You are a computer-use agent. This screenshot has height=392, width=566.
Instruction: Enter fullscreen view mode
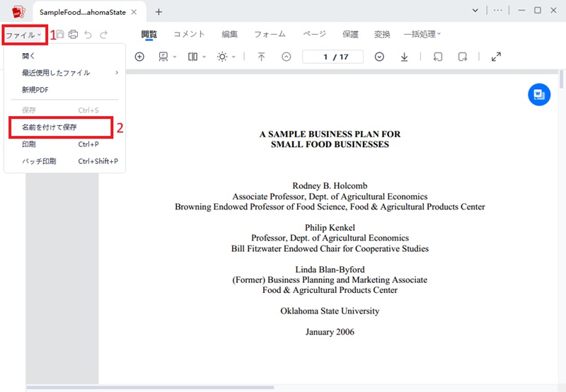pos(497,57)
